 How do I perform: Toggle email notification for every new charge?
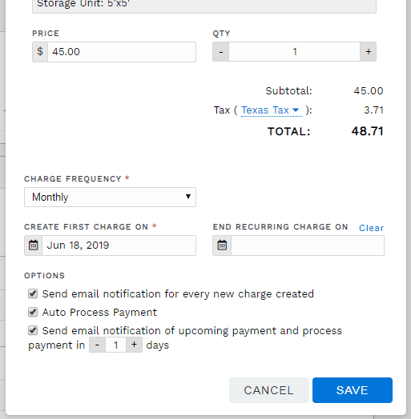click(x=33, y=294)
